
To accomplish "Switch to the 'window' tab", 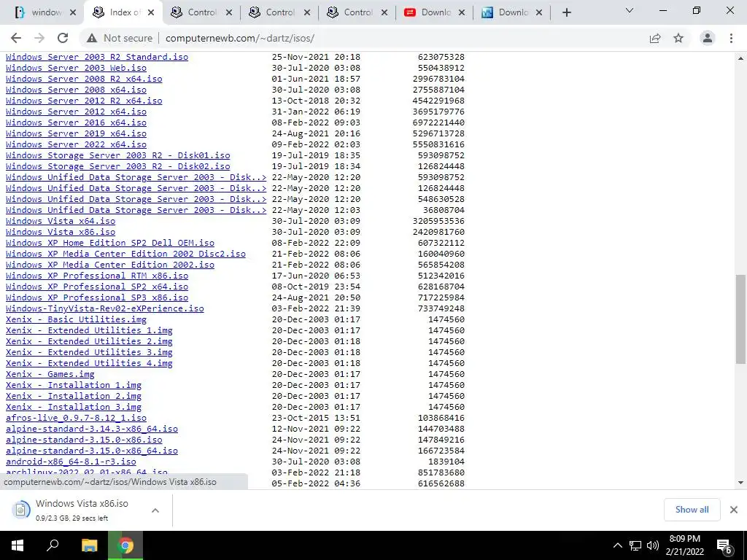I will (x=41, y=13).
